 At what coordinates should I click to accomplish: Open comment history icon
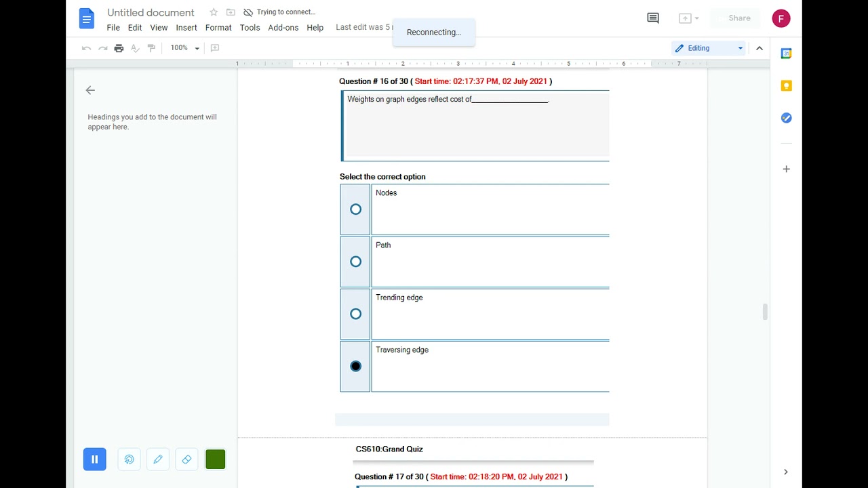pyautogui.click(x=653, y=18)
